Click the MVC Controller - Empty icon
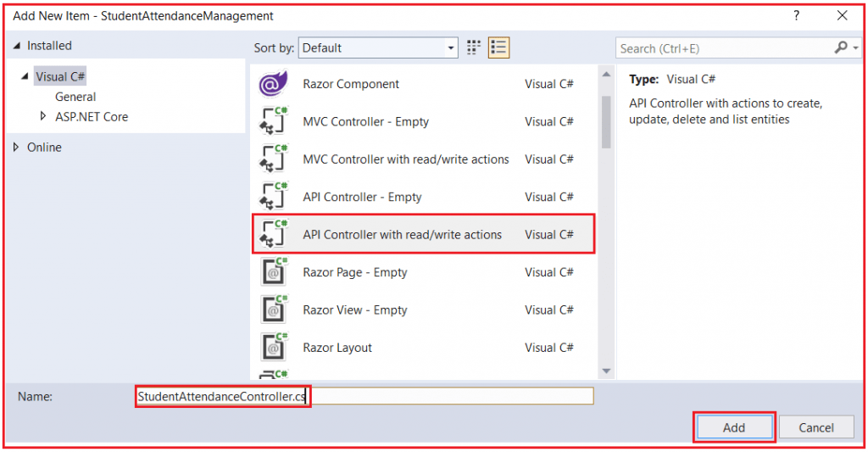Screen dimensions: 868x452 click(274, 122)
